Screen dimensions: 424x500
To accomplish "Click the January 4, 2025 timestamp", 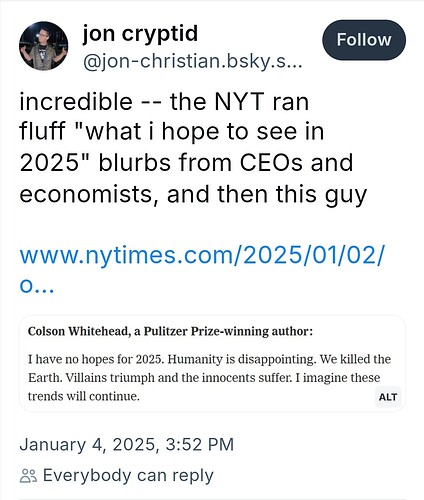I will tap(127, 444).
